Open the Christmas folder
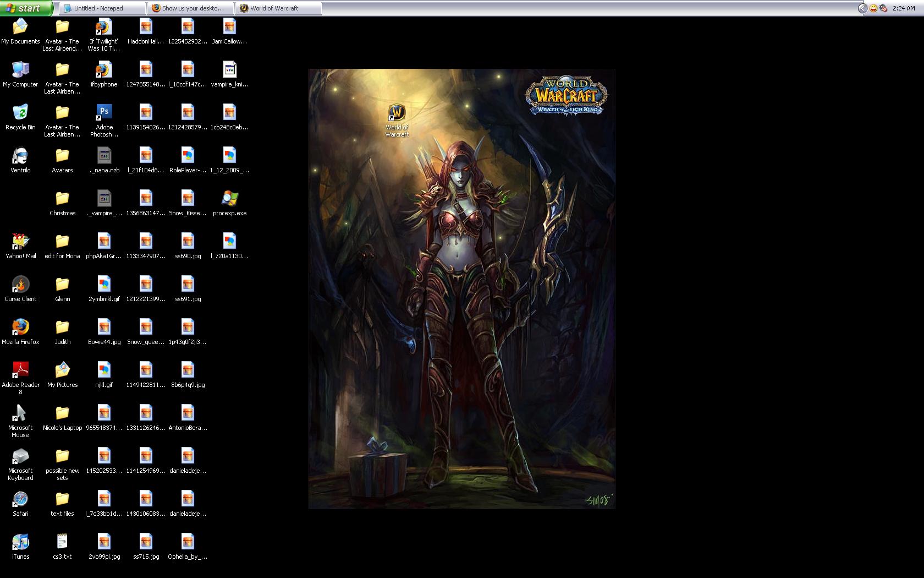924x578 pixels. point(62,203)
